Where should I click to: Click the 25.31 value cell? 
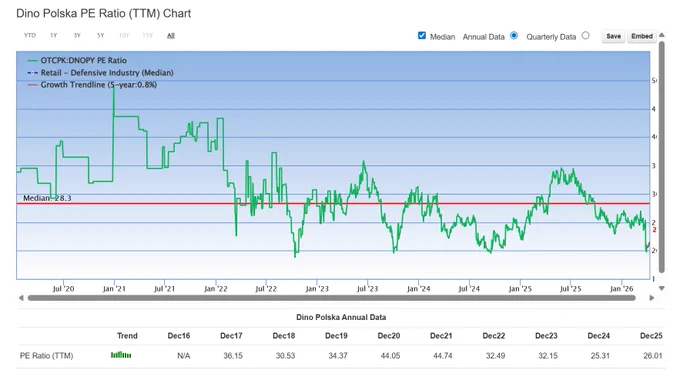click(600, 356)
